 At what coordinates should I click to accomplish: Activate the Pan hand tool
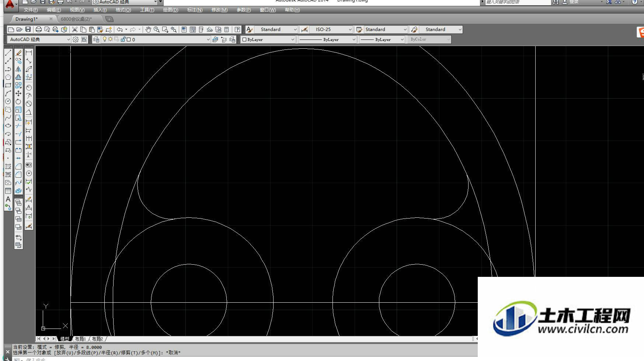point(148,30)
